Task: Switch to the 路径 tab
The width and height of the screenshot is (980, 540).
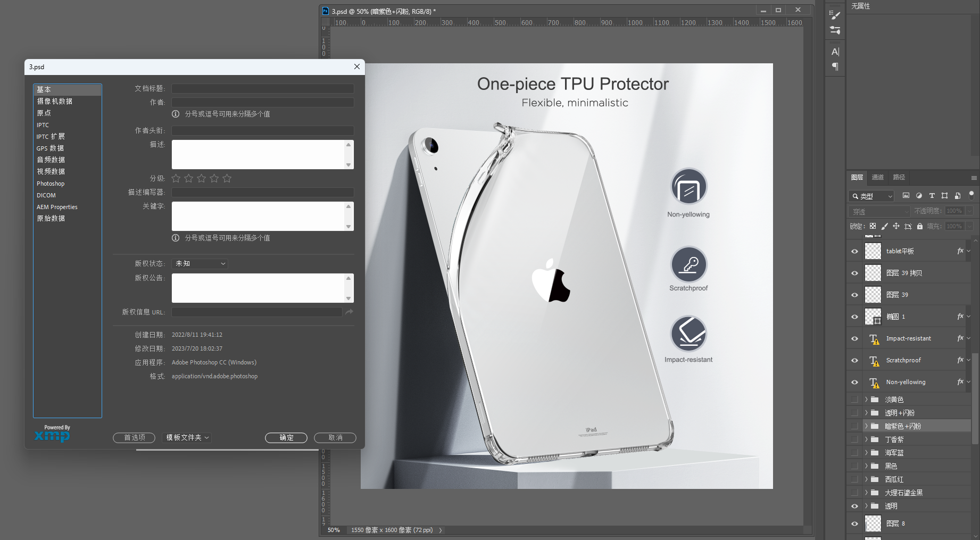Action: pyautogui.click(x=899, y=177)
